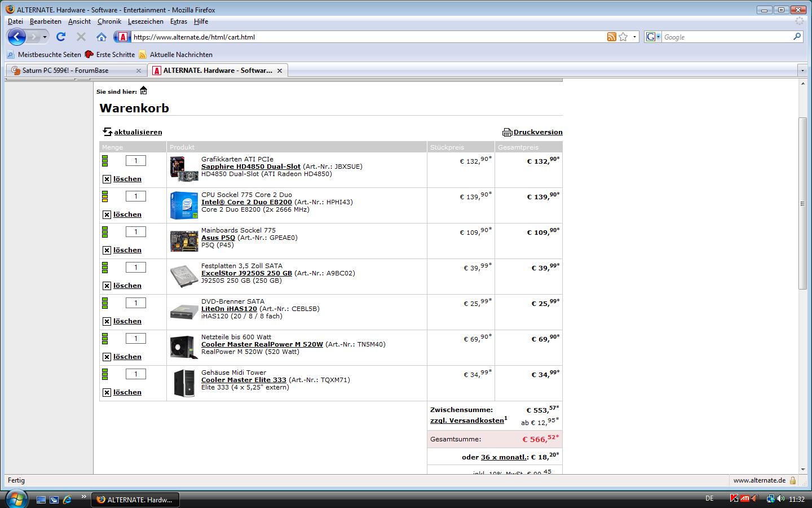Screen dimensions: 812x508
Task: Open Aktuelle Nachrichten bookmark feed
Action: click(176, 55)
